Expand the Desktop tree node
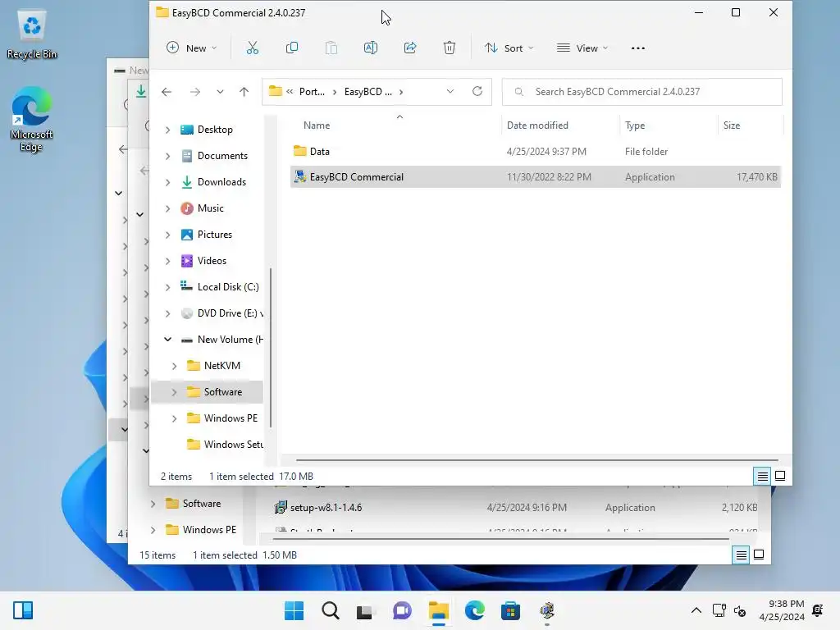840x630 pixels. 167,130
